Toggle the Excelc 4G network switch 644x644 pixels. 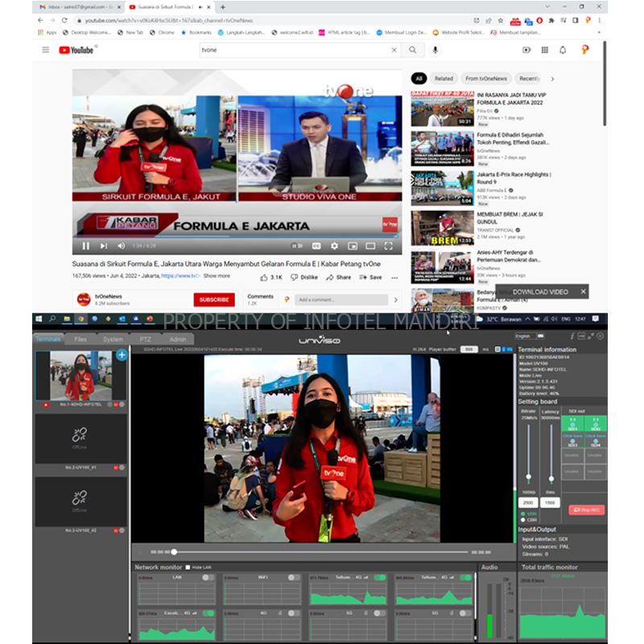click(x=208, y=613)
